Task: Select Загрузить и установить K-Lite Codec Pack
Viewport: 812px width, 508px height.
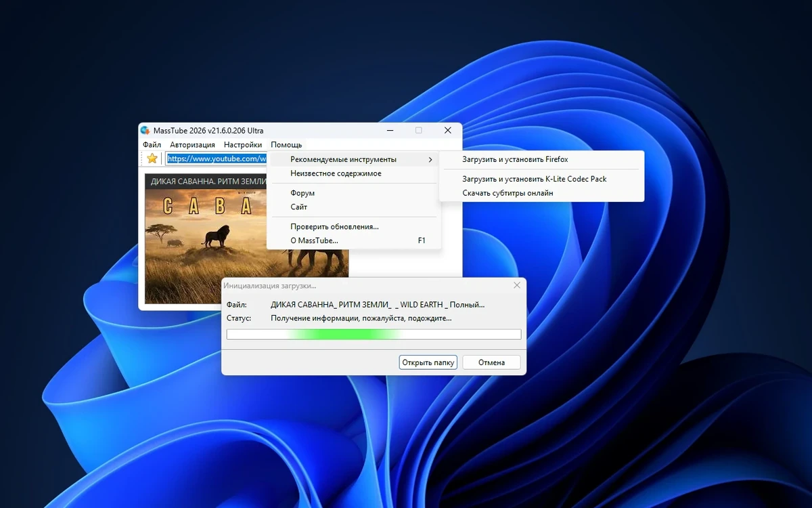Action: click(x=541, y=179)
